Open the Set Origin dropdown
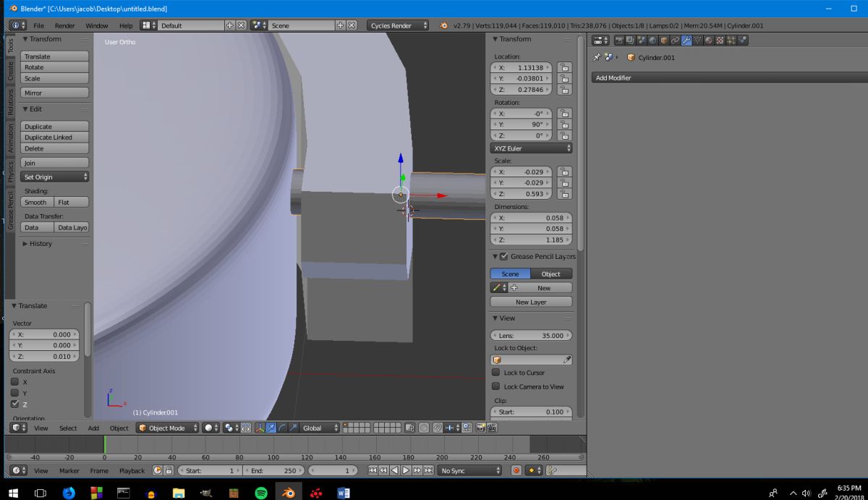This screenshot has height=500, width=868. [55, 177]
